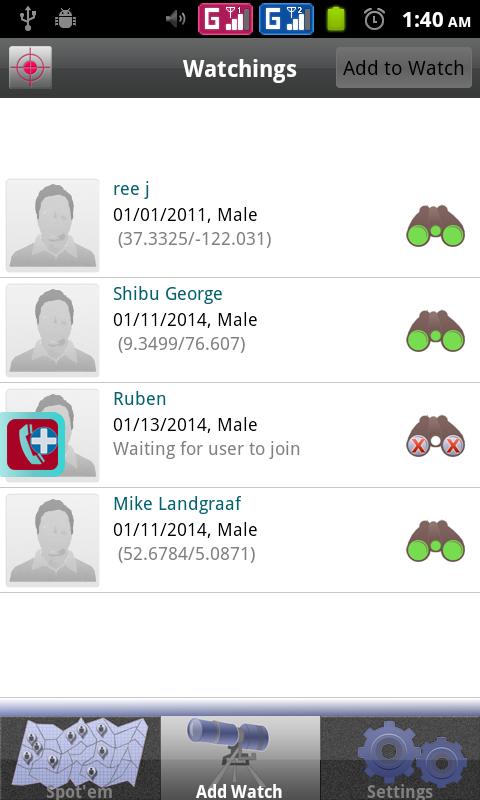Open the floating red phone-plus icon
This screenshot has width=480, height=800.
click(x=33, y=444)
